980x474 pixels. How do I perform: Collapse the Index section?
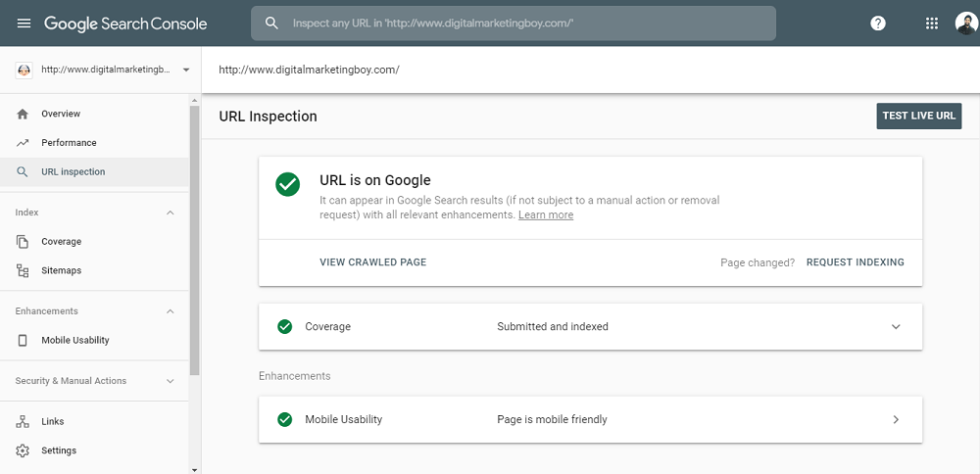pos(170,213)
